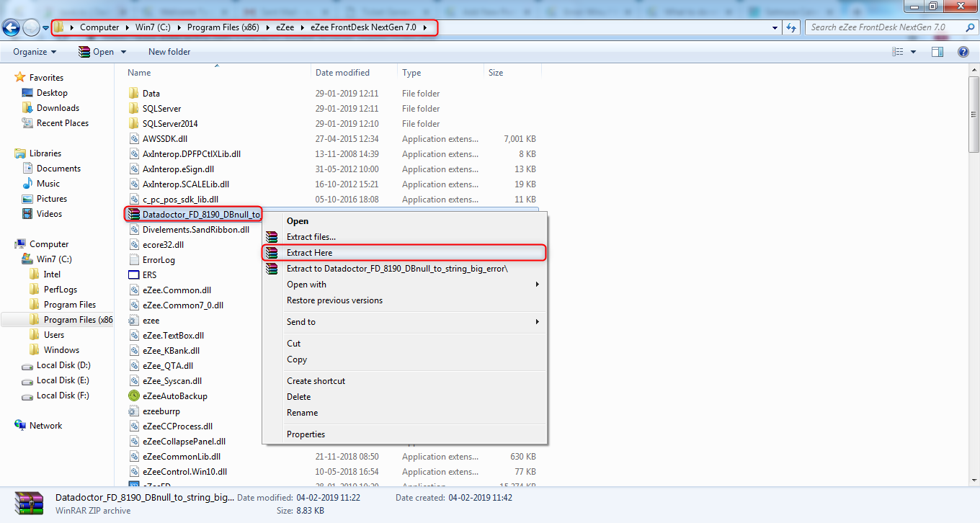Click the eZeeAutoBackup application icon

133,396
